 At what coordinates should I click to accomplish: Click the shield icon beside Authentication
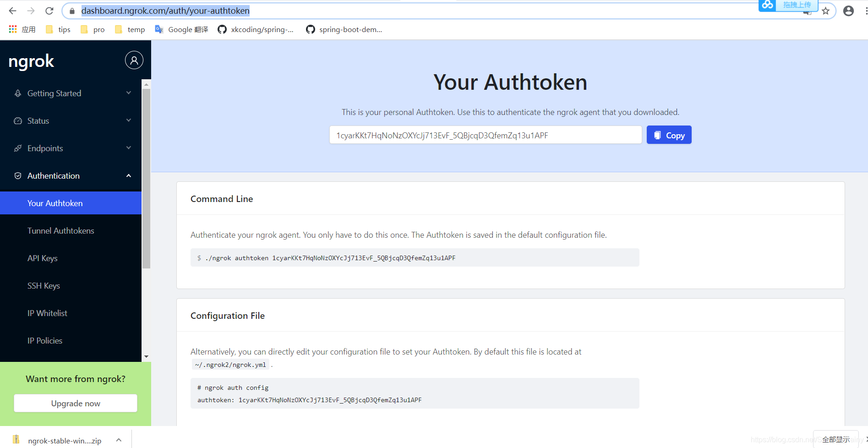(x=18, y=176)
